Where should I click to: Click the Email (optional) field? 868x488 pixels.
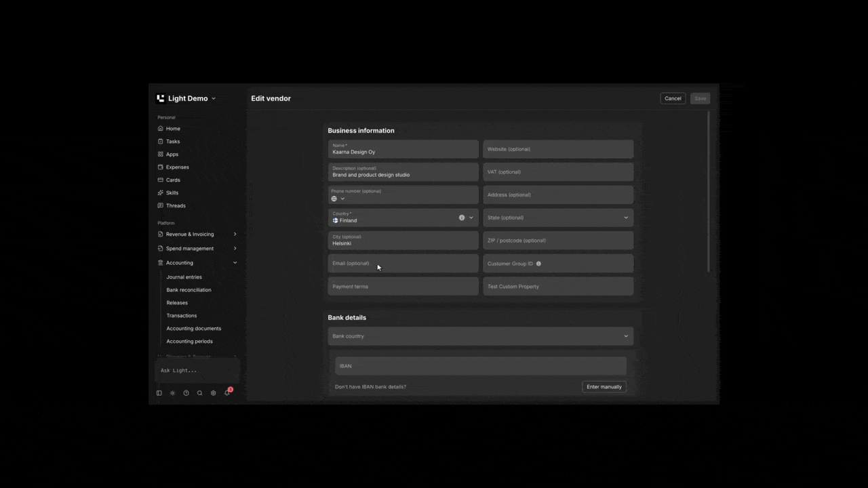pos(403,264)
